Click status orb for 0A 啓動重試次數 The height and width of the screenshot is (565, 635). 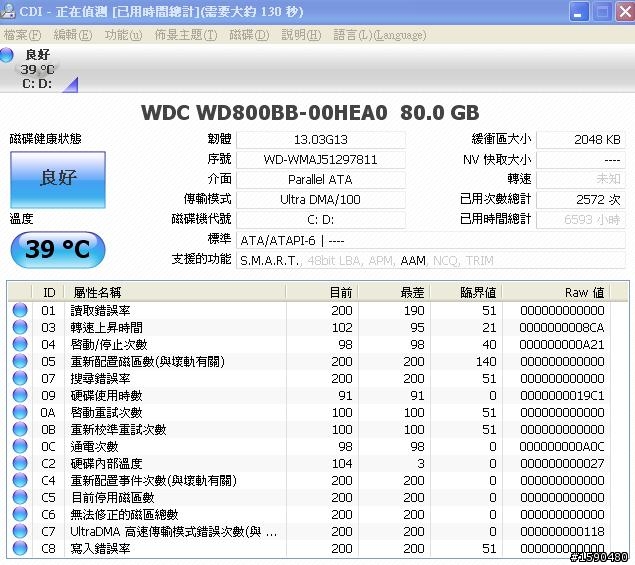[x=20, y=412]
